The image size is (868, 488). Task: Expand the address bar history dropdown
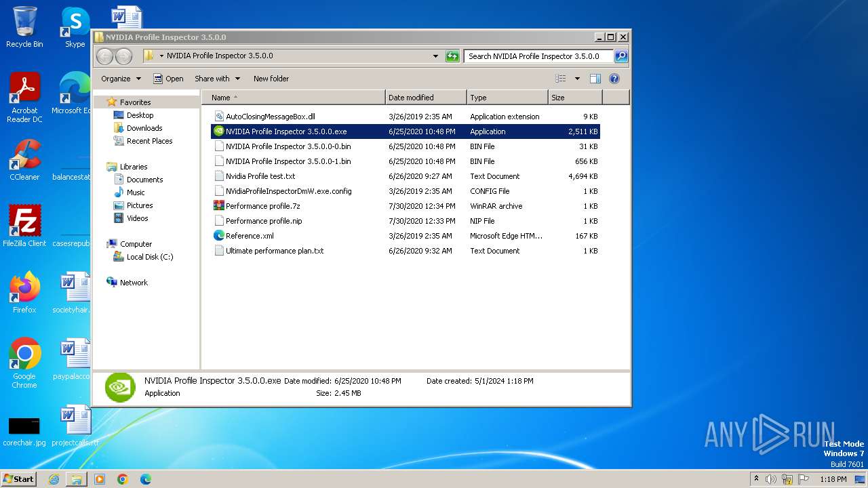point(435,56)
